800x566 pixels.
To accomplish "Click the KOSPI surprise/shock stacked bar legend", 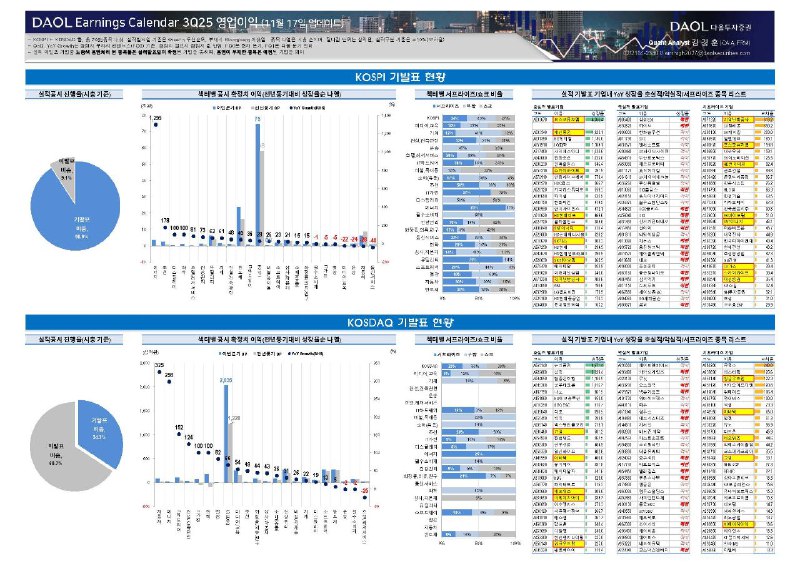I will [463, 105].
